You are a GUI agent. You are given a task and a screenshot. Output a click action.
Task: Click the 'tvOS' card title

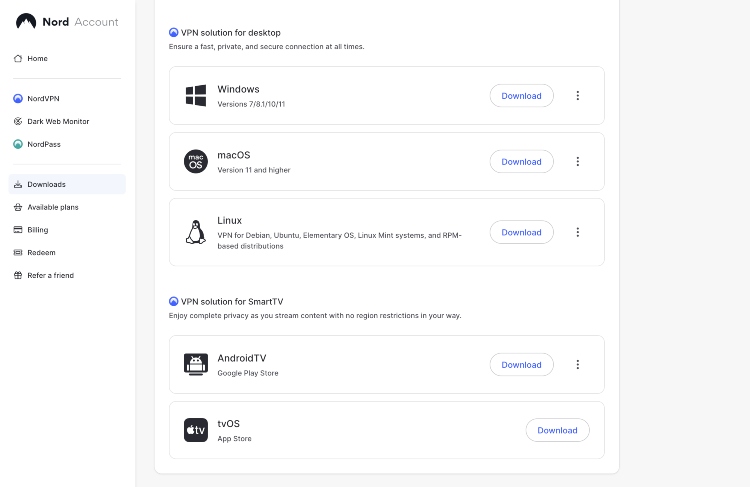[x=229, y=424]
